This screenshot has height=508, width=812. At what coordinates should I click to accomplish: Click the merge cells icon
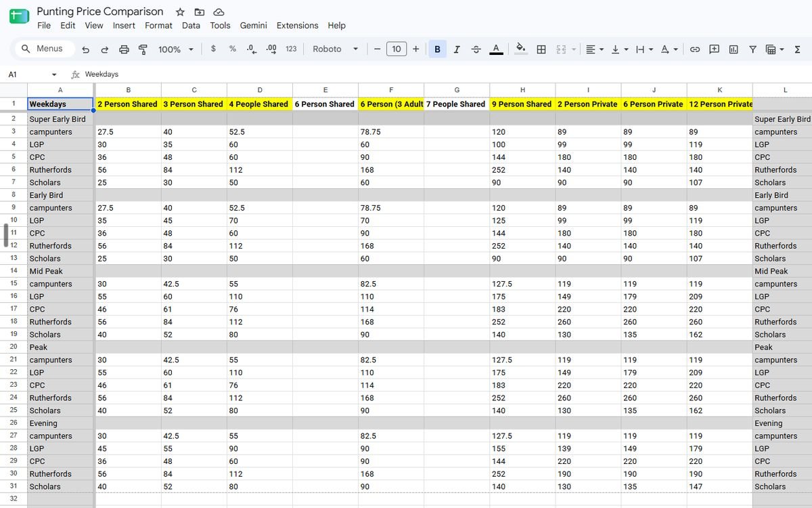click(561, 49)
